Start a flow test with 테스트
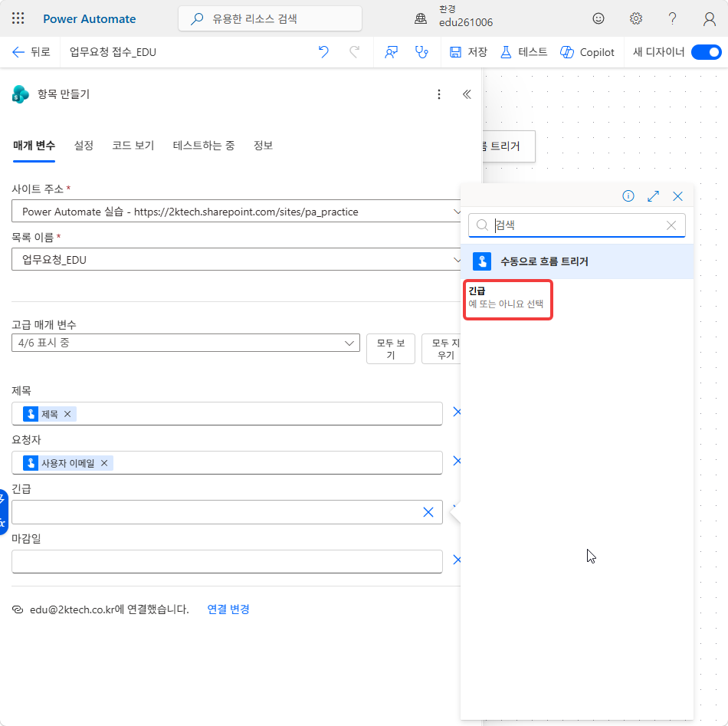Image resolution: width=728 pixels, height=726 pixels. click(523, 52)
